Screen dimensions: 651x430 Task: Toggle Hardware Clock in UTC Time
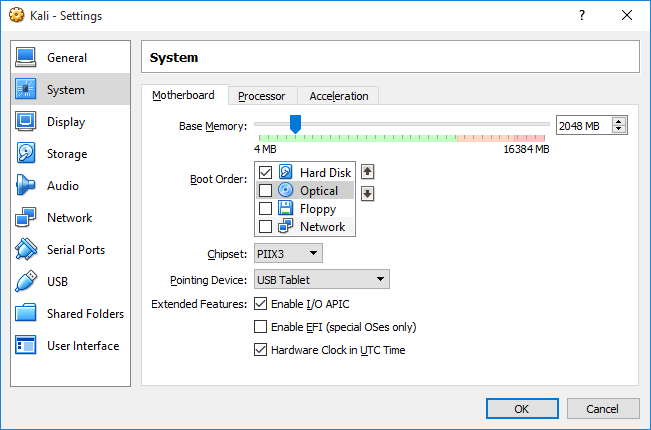point(260,349)
